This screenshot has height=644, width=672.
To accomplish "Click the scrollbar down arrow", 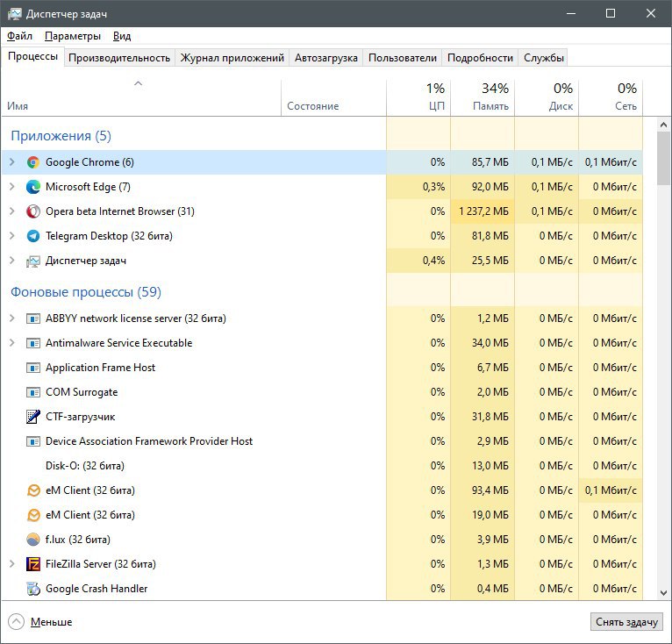I will click(663, 593).
